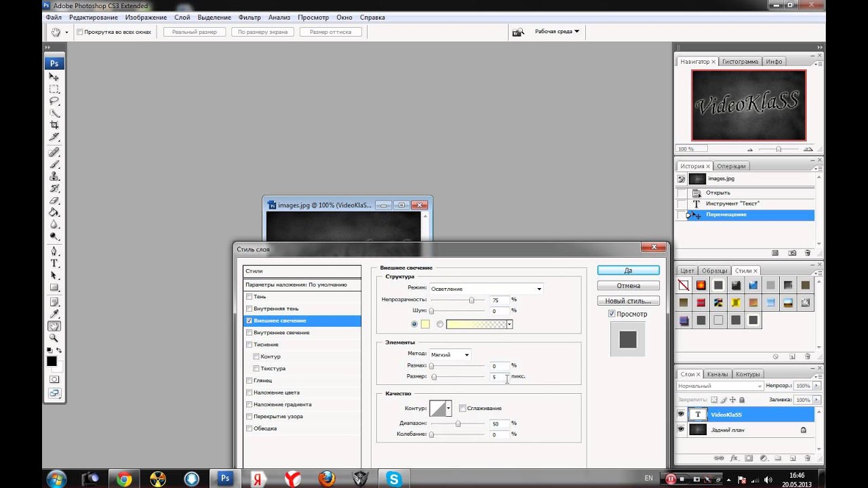Viewport: 868px width, 488px height.
Task: Select the Eyedropper tool
Action: pyautogui.click(x=54, y=314)
